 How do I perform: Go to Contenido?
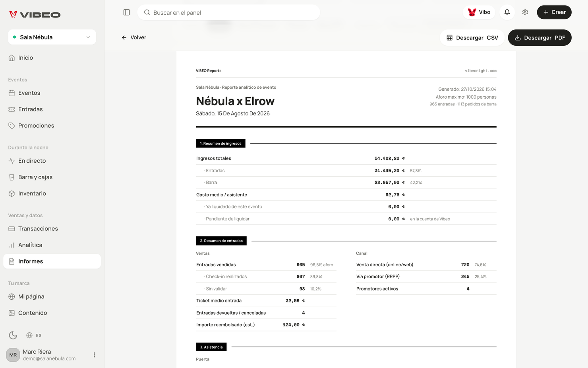pyautogui.click(x=52, y=313)
